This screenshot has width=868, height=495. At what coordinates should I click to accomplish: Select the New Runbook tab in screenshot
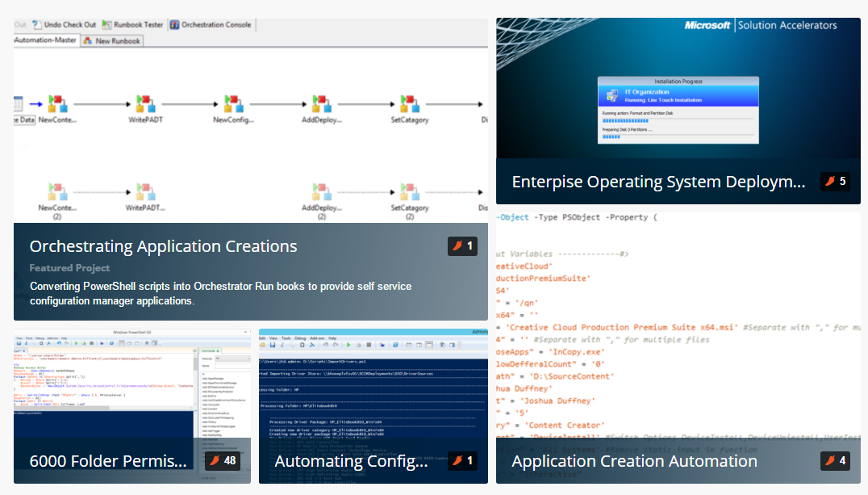[112, 40]
